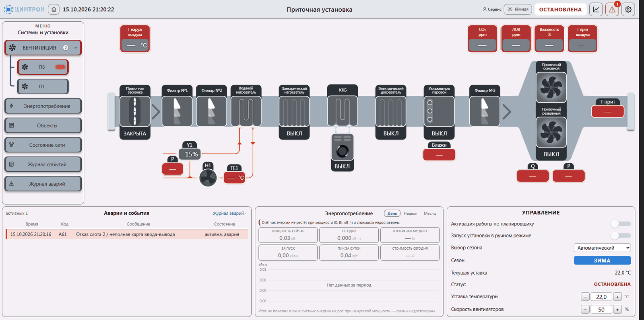Viewport: 644px width, 320px height.
Task: Switch theme with the Тёмная toggle
Action: coord(518,9)
